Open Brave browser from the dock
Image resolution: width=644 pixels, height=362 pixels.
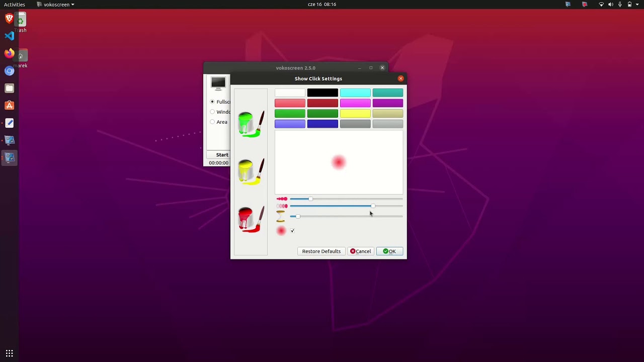click(9, 19)
